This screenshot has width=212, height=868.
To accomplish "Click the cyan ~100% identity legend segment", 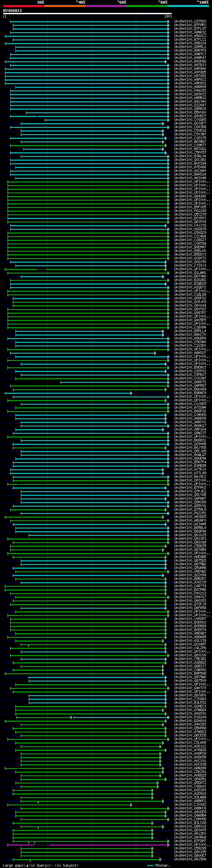I will (x=188, y=6).
